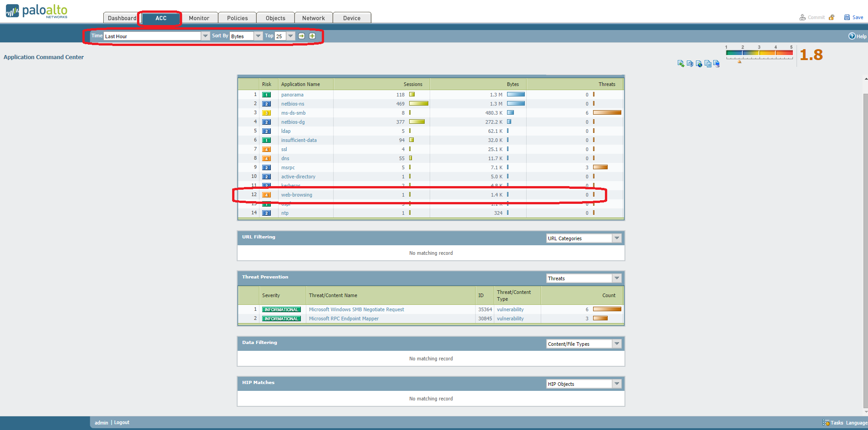Click the Logout link
This screenshot has width=868, height=430.
[x=122, y=422]
